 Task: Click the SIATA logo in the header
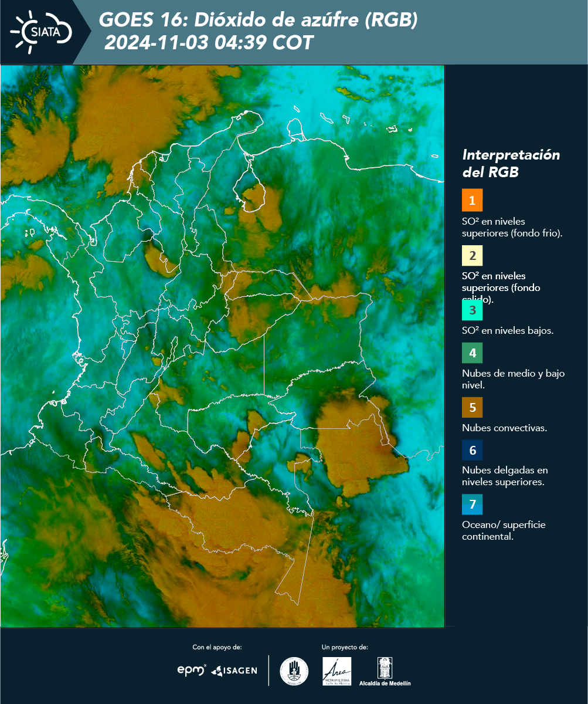tap(42, 32)
